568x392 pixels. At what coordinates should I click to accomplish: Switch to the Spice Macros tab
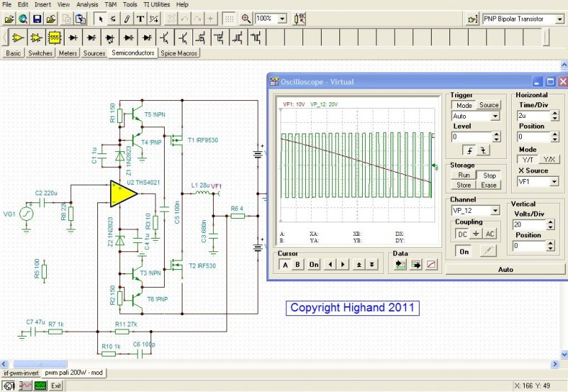point(179,53)
